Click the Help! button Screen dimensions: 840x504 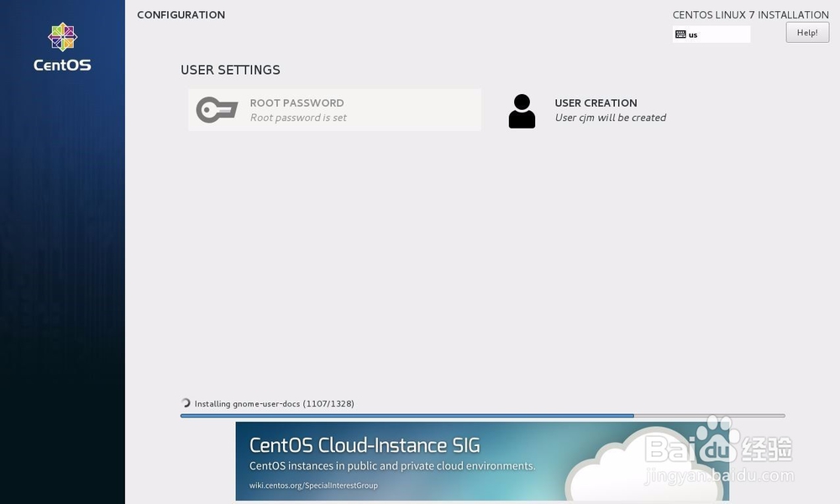[x=806, y=32]
